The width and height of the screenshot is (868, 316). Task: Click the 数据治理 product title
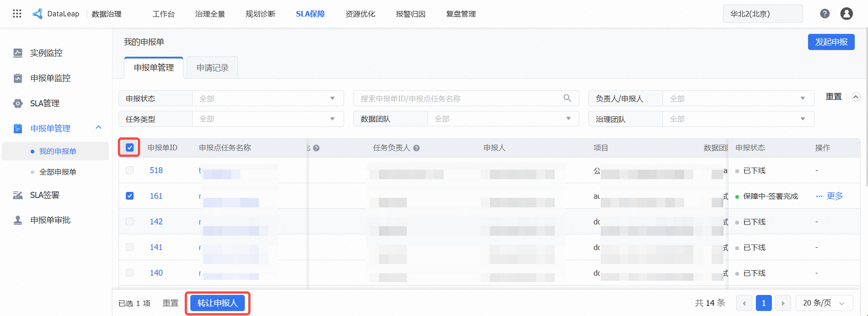coord(106,14)
